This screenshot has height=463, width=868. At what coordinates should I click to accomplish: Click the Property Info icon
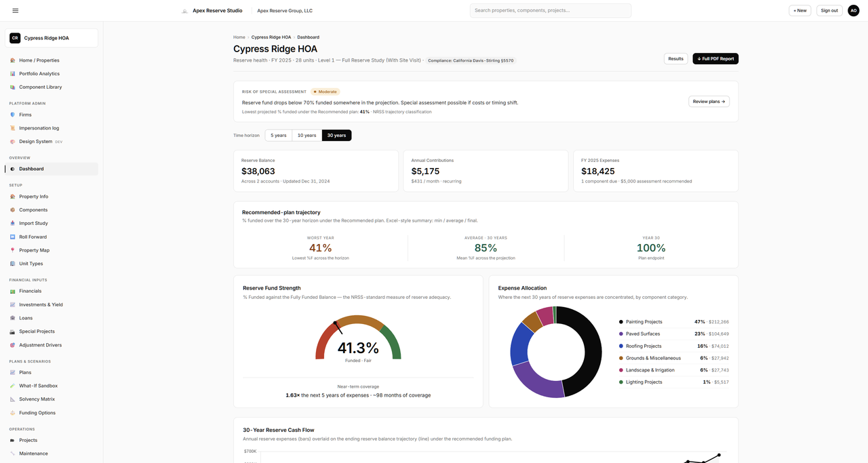13,197
